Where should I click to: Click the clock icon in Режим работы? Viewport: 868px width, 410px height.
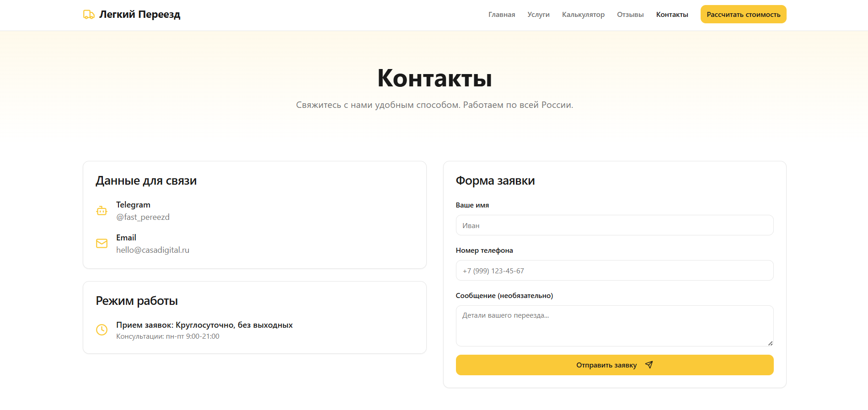[x=102, y=330]
